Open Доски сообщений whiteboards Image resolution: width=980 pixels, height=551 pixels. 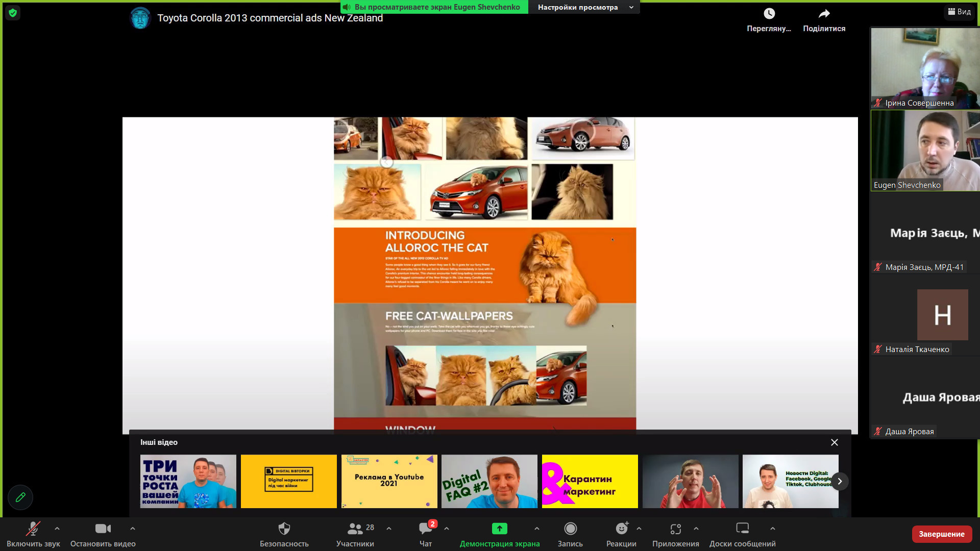pyautogui.click(x=742, y=534)
